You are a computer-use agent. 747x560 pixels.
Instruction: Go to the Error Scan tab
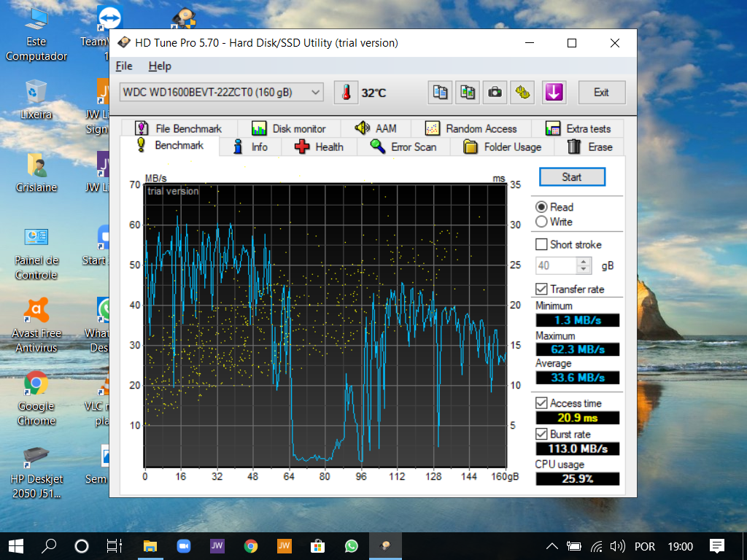click(x=403, y=147)
